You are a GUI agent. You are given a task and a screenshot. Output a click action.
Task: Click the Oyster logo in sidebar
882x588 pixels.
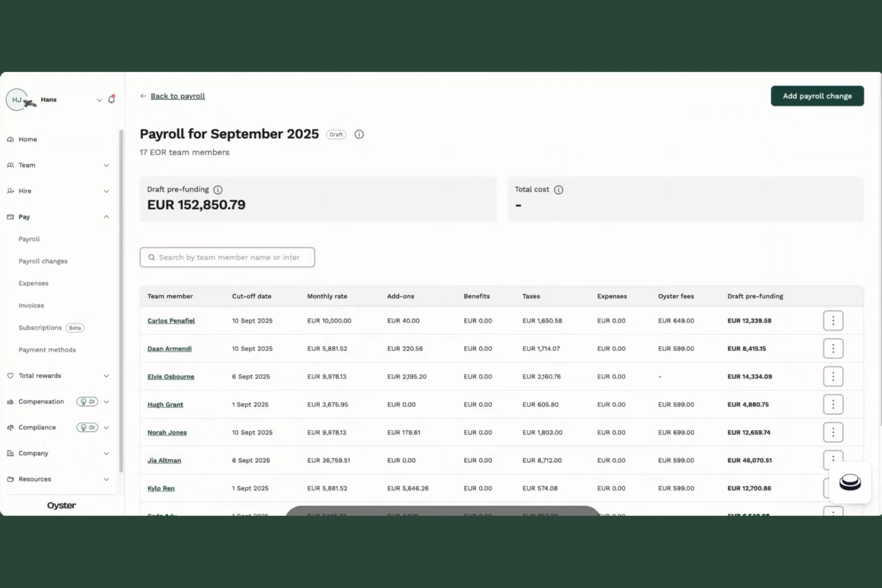(61, 505)
